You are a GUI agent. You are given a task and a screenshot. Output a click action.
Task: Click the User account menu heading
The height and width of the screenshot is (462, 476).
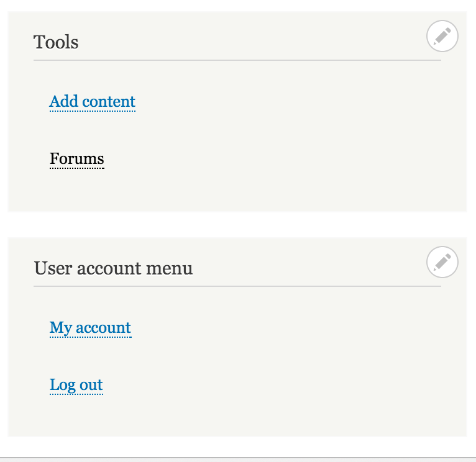113,268
